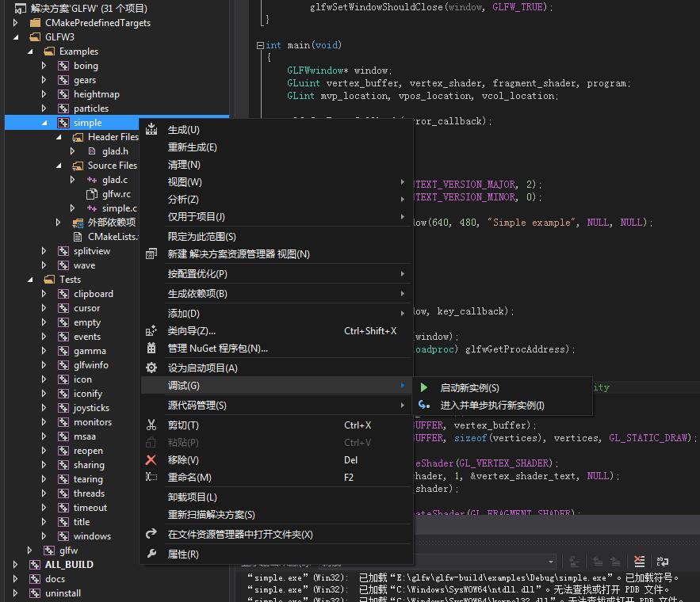The image size is (700, 602).
Task: Collapse the main function code fold
Action: point(260,45)
